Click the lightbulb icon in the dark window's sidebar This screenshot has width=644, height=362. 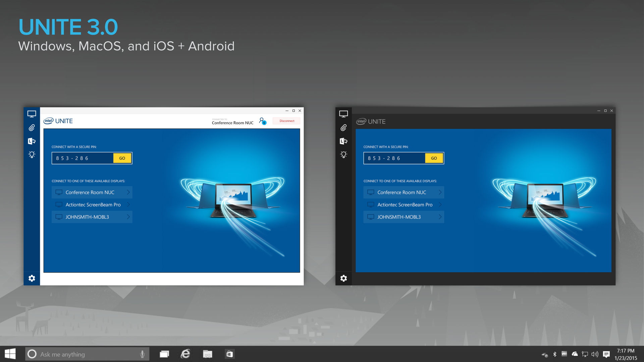pos(343,155)
